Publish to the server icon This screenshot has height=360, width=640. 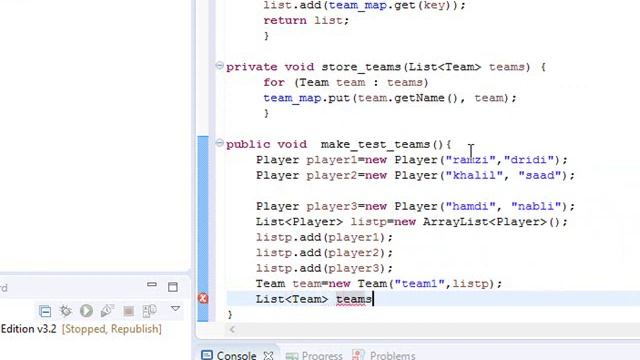150,311
